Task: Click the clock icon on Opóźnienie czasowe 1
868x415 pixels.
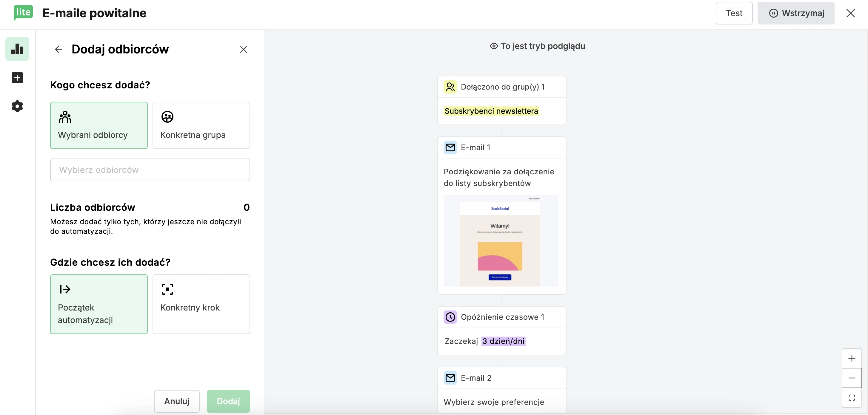Action: [450, 317]
